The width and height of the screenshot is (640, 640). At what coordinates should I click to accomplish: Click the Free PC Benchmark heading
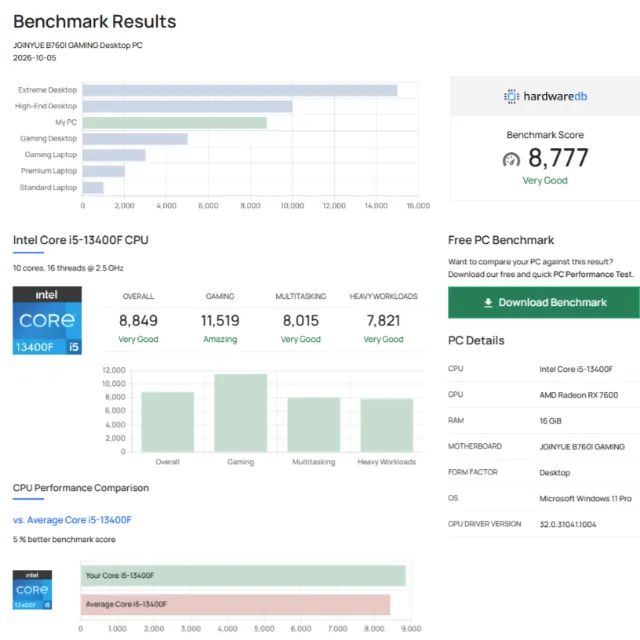tap(501, 240)
